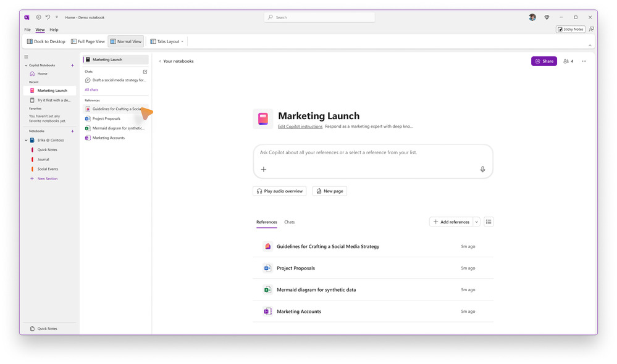Screen dimensions: 617x364
Task: View the 4 shared members icon
Action: click(x=568, y=61)
